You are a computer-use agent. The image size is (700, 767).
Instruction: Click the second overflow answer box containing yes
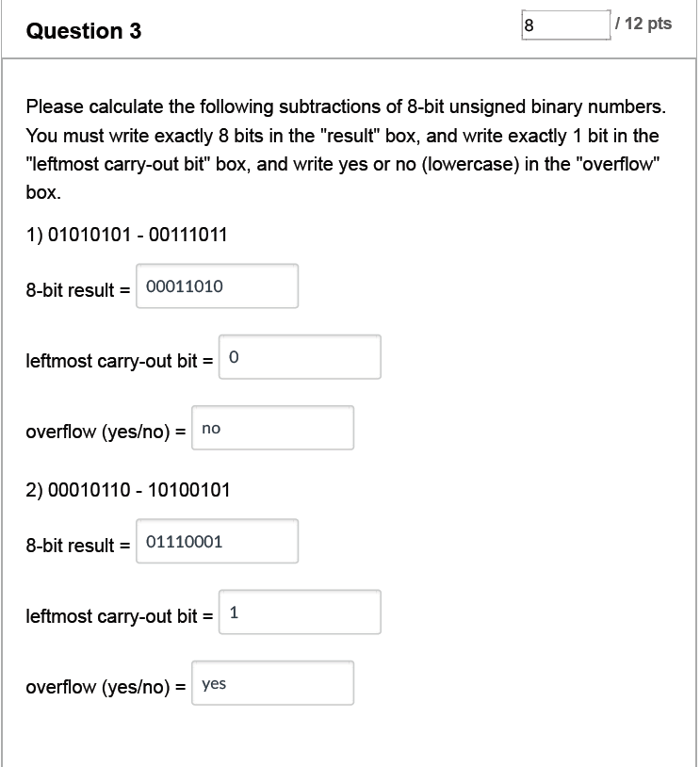272,683
